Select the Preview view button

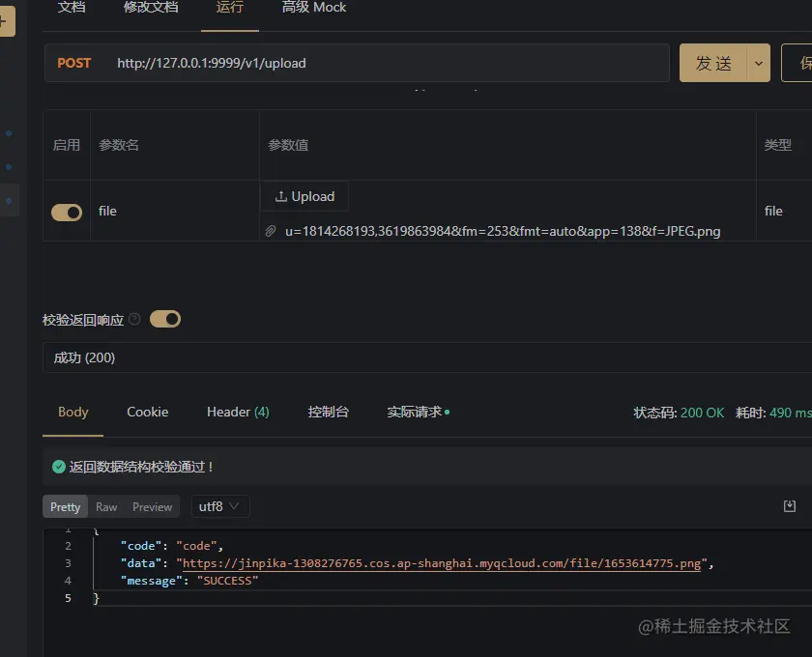(152, 506)
